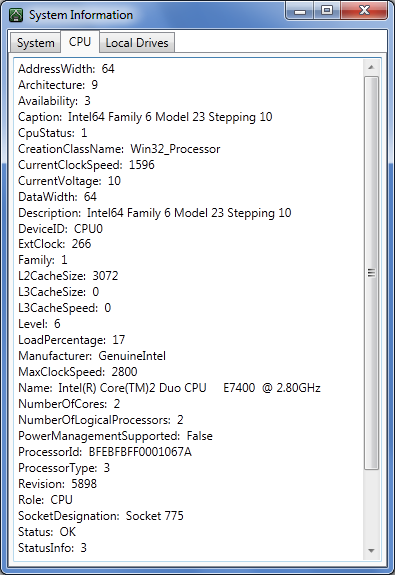Click the Name line with Core(TM)2 Duo
Screen dimensions: 395x575
tap(169, 388)
